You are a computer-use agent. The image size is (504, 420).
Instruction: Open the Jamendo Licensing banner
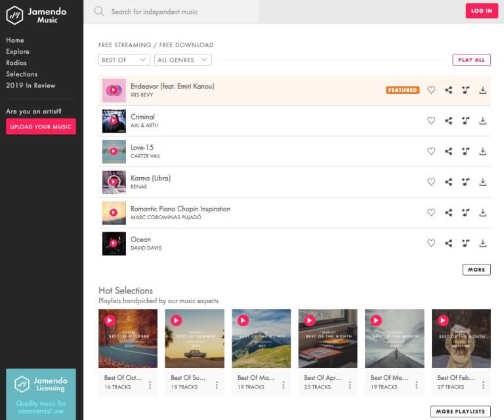tap(41, 394)
